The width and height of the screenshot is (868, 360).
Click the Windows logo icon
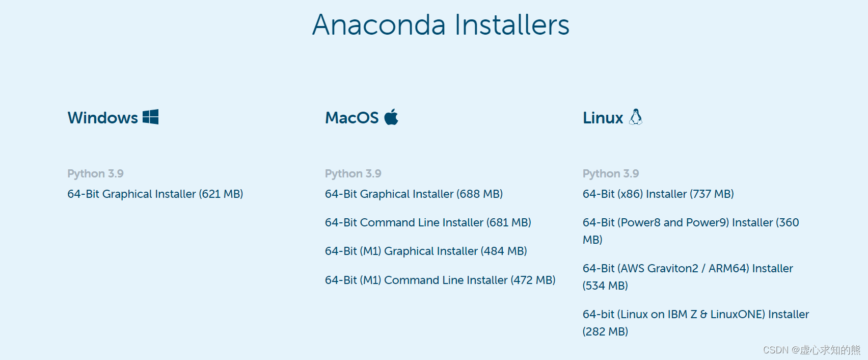tap(150, 117)
